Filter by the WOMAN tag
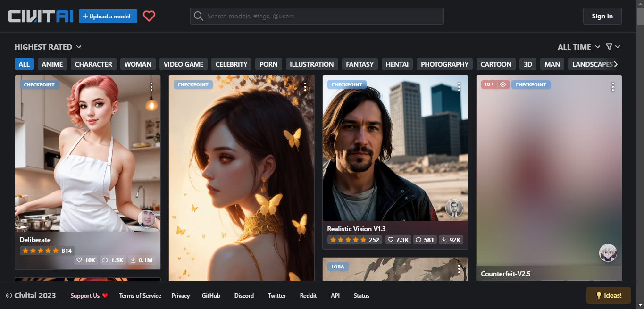The image size is (644, 309). 138,64
